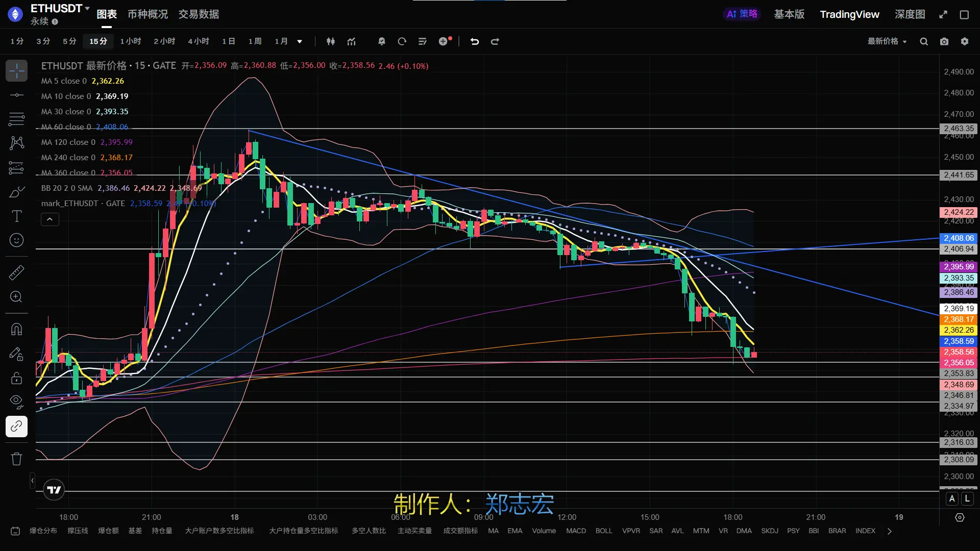Viewport: 980px width, 551px height.
Task: Open the alert bell icon
Action: [x=381, y=41]
